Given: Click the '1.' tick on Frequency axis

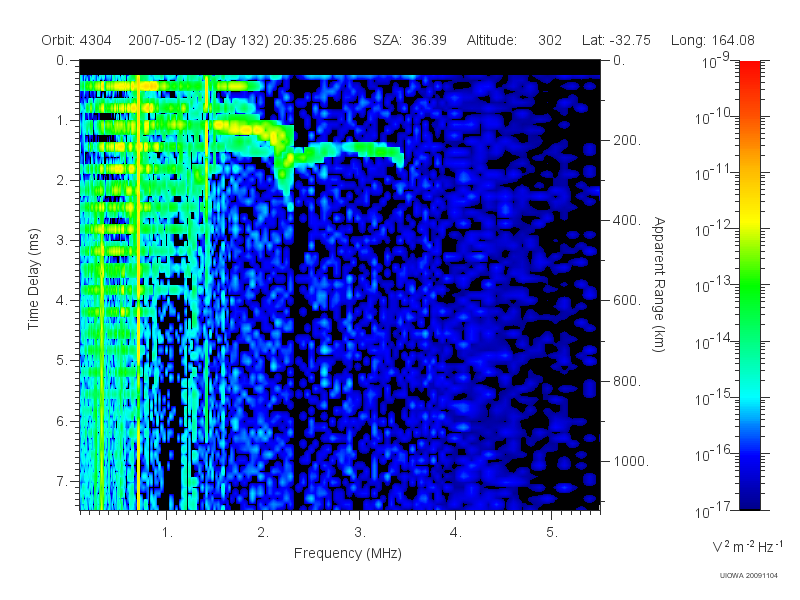Looking at the screenshot, I should pos(167,533).
